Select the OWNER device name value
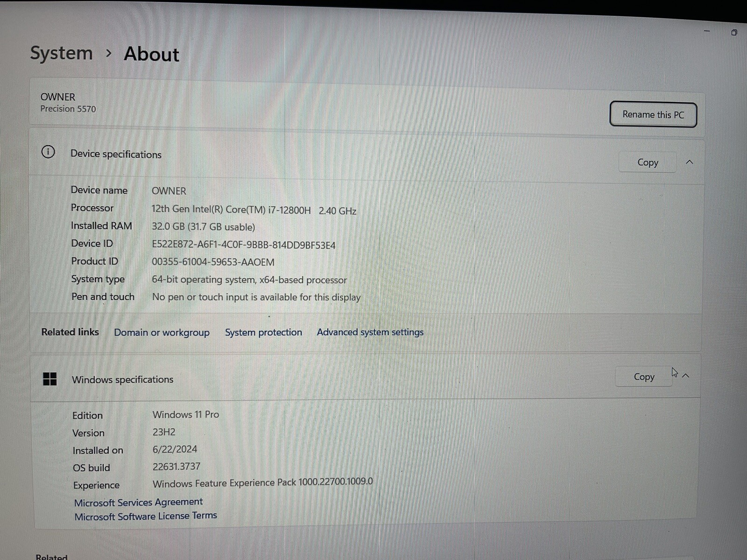 coord(169,191)
